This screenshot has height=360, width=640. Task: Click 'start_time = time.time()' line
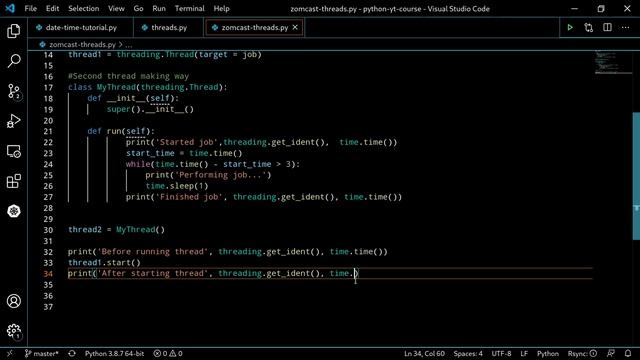184,153
